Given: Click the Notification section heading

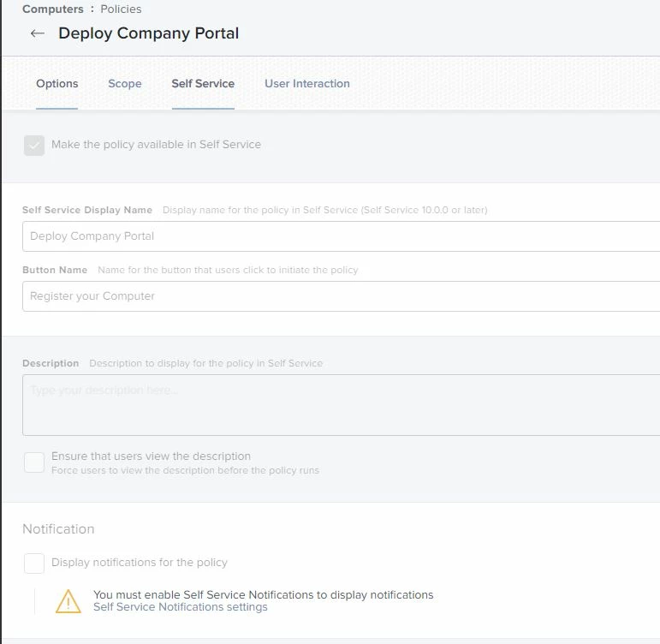Looking at the screenshot, I should [x=58, y=529].
